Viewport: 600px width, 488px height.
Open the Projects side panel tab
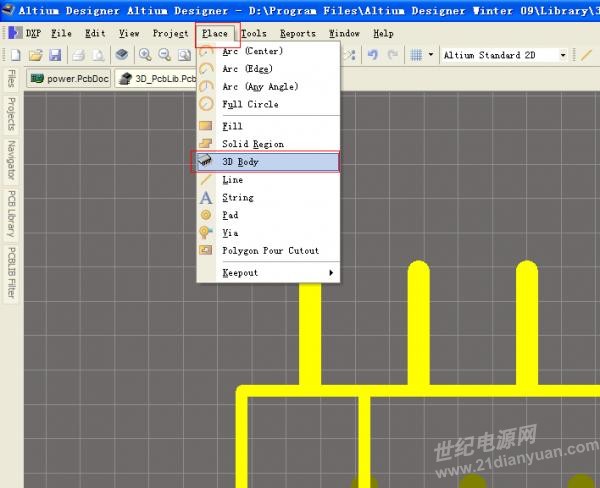tap(12, 114)
